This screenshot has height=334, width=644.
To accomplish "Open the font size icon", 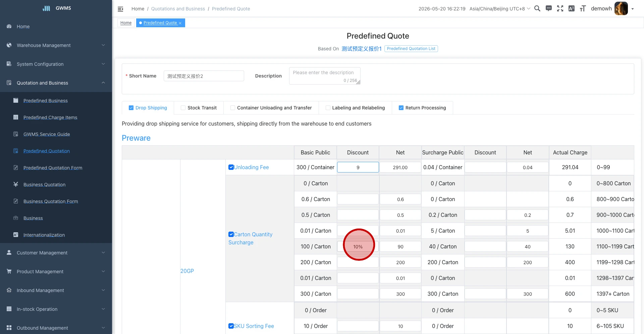I will 583,8.
